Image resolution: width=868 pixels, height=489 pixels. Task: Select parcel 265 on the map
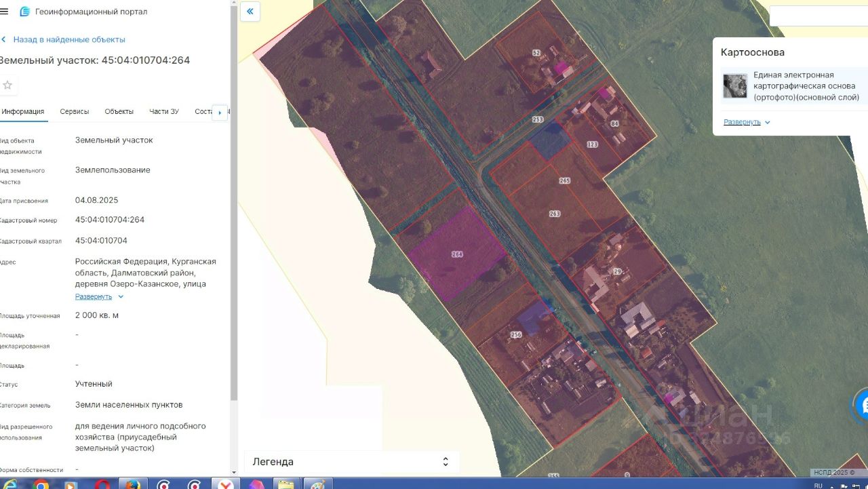pos(564,181)
